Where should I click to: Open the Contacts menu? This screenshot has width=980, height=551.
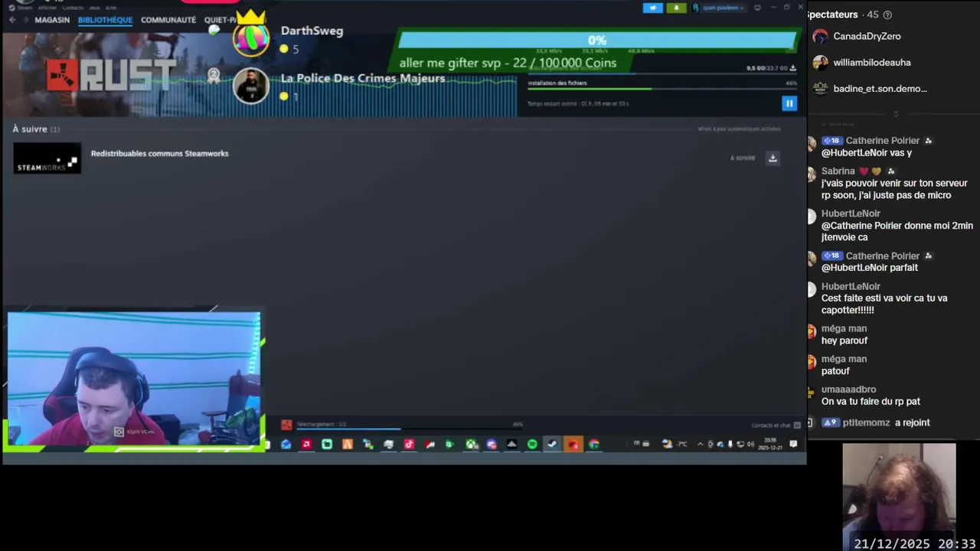(73, 8)
